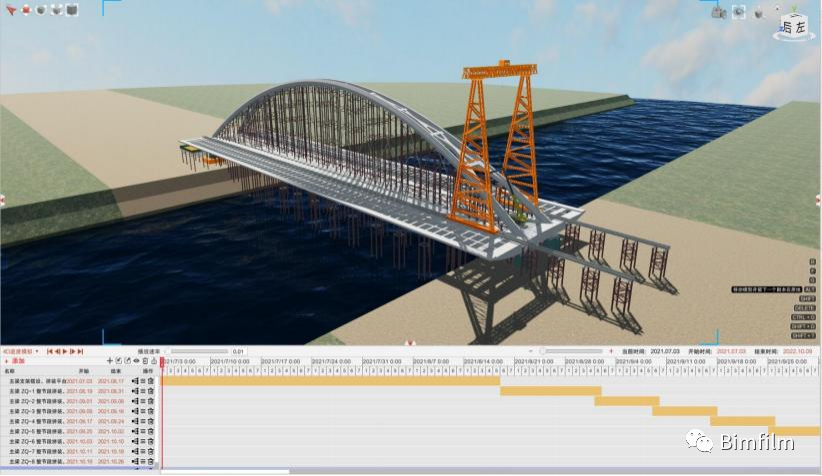Click the horizontal scrollbar below Gantt chart
This screenshot has height=476, width=822.
point(225,472)
